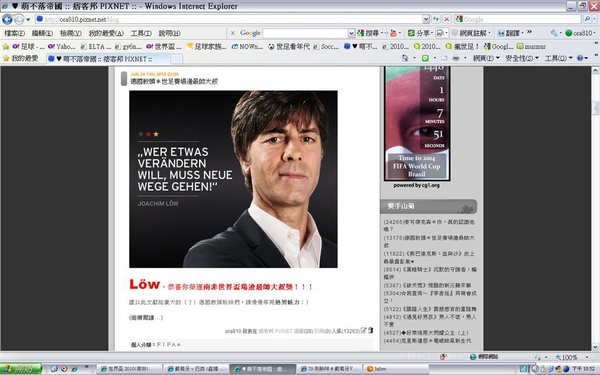Switch to the 葡萄牙 v 巴西 taskbar window

[196, 369]
